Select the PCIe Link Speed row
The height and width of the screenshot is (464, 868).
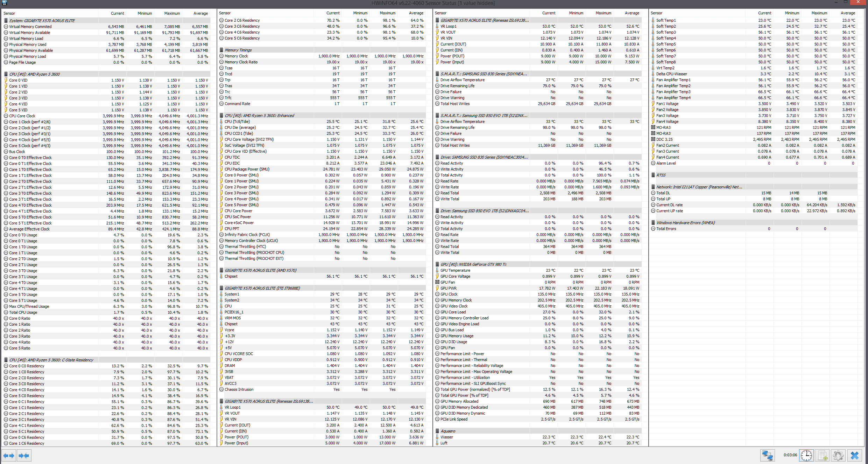click(x=538, y=419)
